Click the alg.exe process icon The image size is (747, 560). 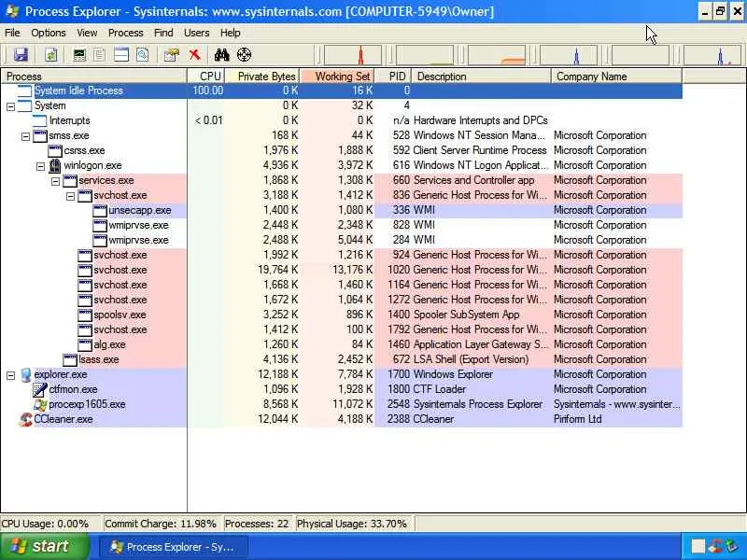(85, 344)
